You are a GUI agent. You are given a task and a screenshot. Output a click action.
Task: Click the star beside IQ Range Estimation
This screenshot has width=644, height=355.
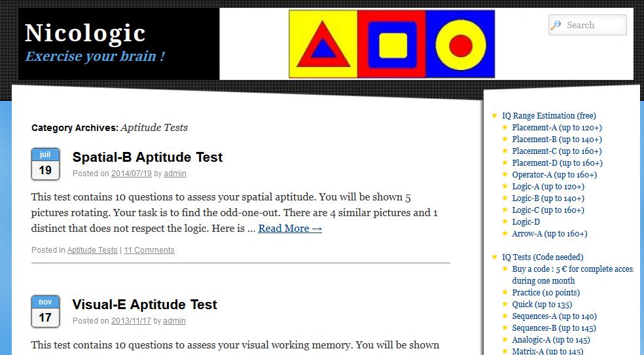495,115
